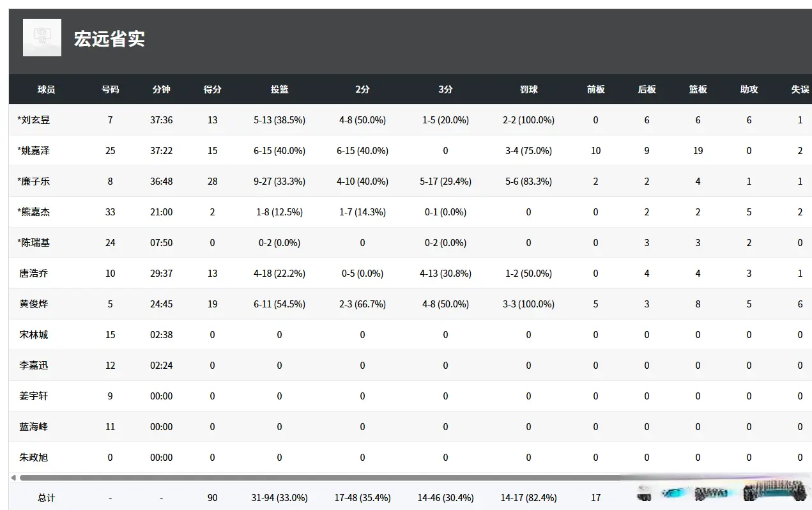Click player name 朱政旭
812x510 pixels.
[34, 458]
